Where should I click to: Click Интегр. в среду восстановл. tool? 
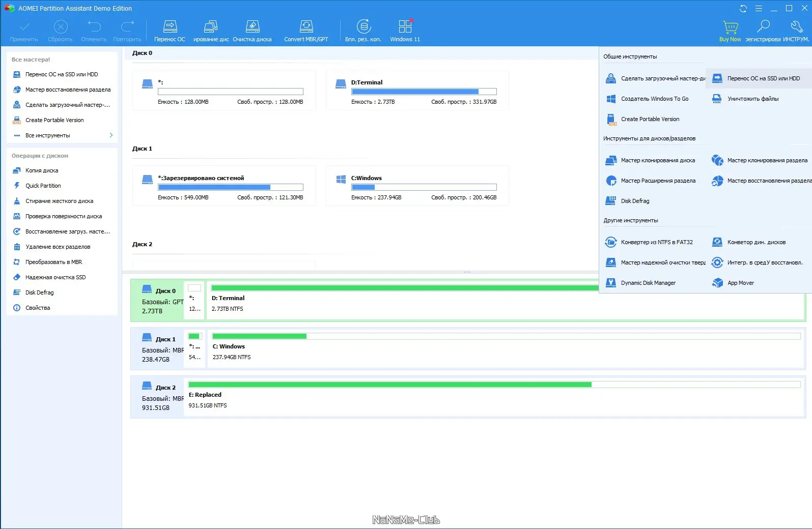(758, 262)
